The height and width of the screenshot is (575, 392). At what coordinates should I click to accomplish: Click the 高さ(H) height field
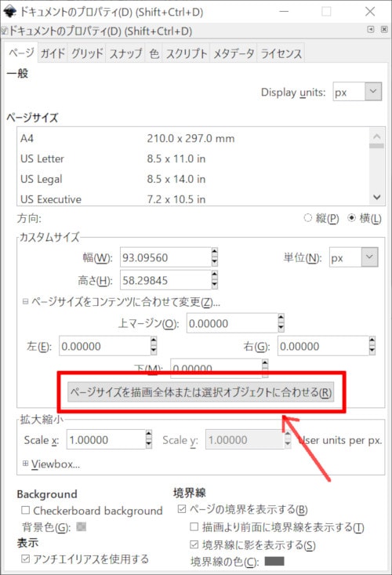pyautogui.click(x=165, y=281)
